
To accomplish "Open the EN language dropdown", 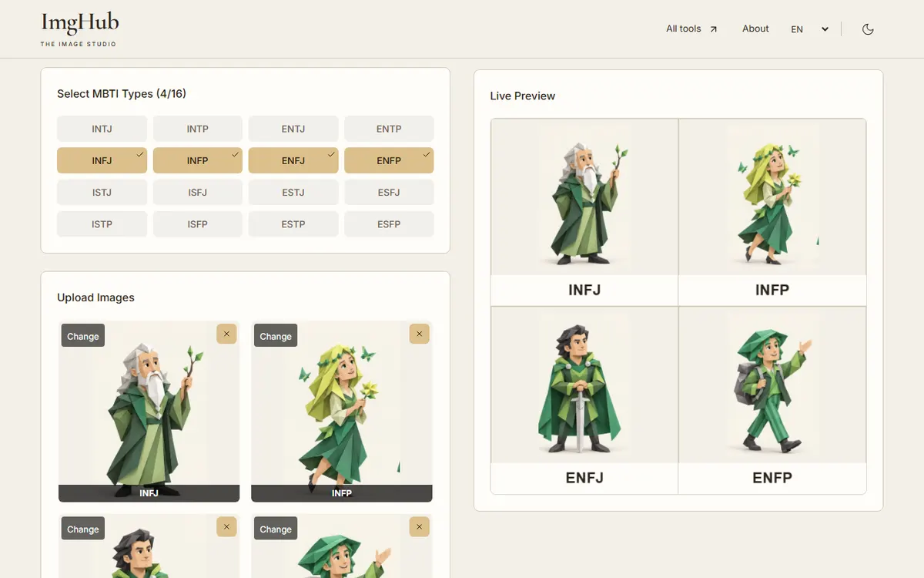I will coord(809,29).
